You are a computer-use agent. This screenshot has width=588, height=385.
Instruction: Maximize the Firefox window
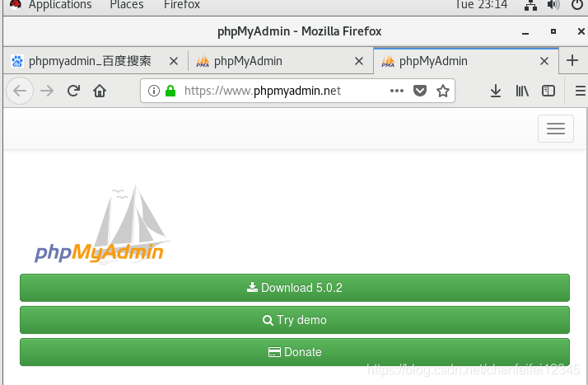click(x=553, y=31)
